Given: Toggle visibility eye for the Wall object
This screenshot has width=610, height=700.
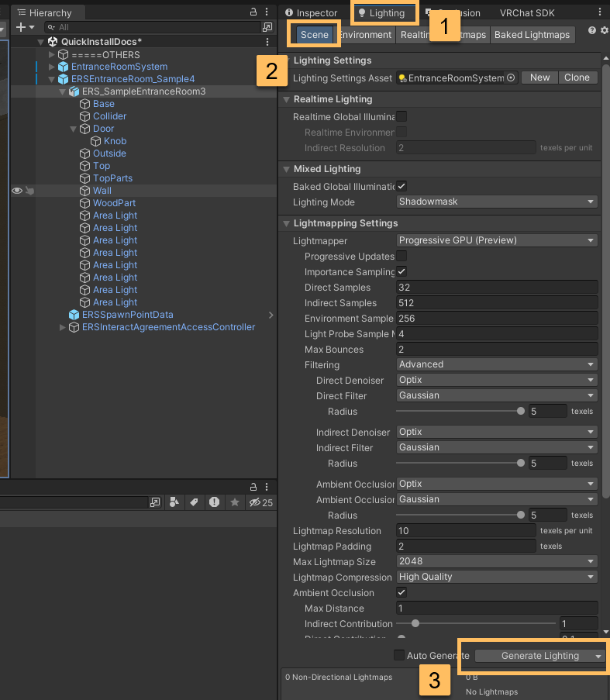Looking at the screenshot, I should pyautogui.click(x=16, y=191).
